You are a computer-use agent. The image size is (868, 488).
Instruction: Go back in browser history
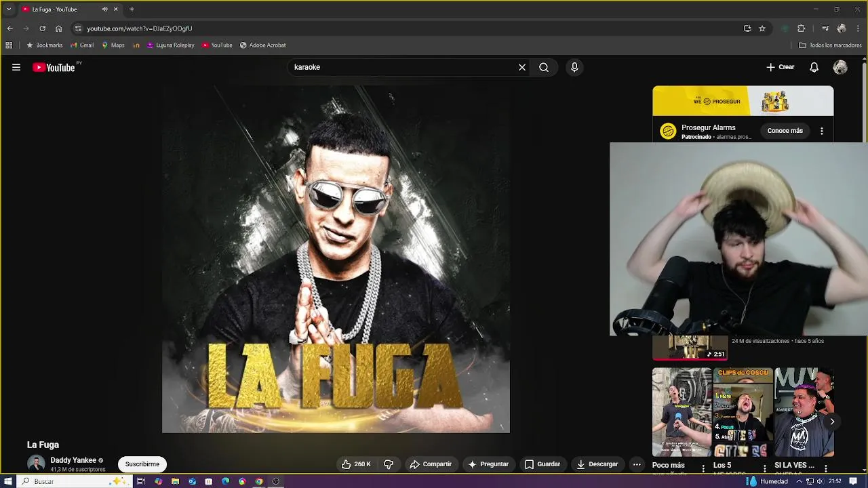(9, 28)
